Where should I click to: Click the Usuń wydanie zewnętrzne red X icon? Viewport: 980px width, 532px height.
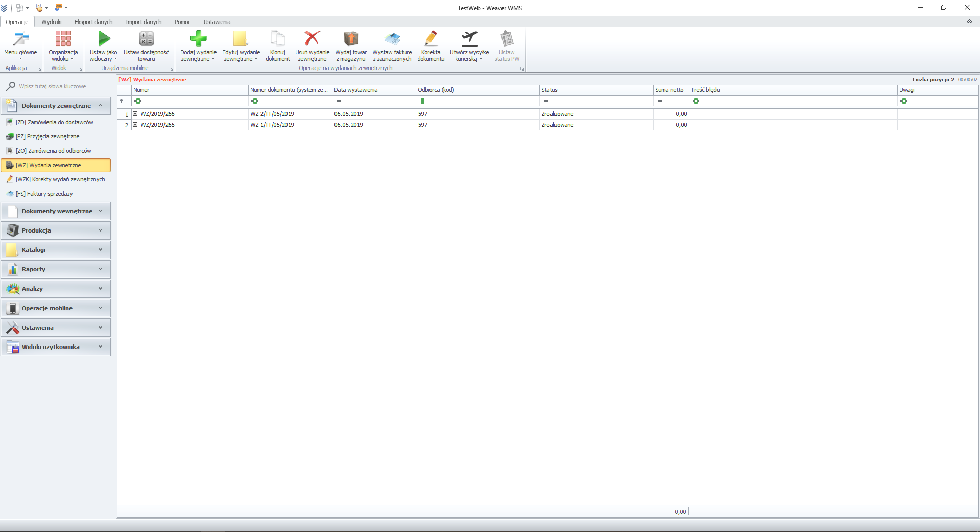coord(312,39)
